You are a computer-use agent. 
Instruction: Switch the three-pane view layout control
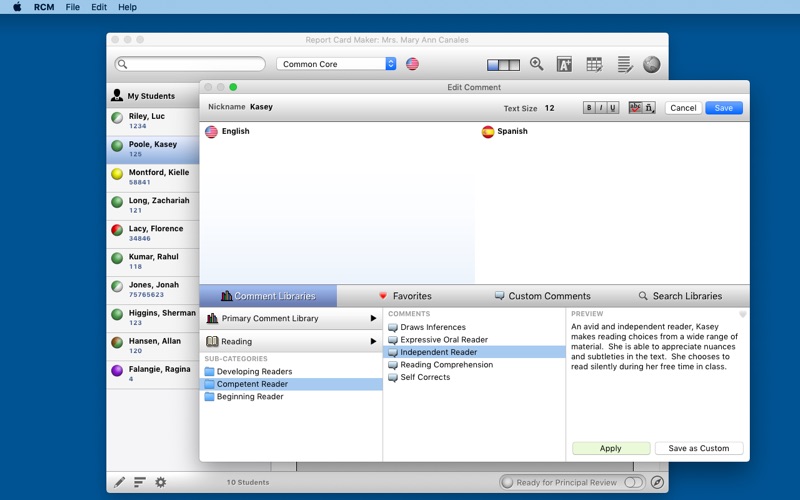[x=503, y=65]
